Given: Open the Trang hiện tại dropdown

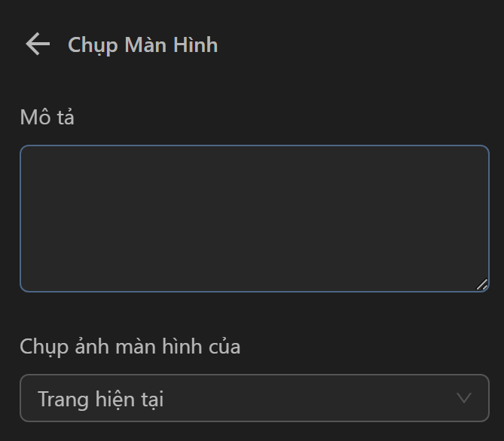Looking at the screenshot, I should (254, 398).
